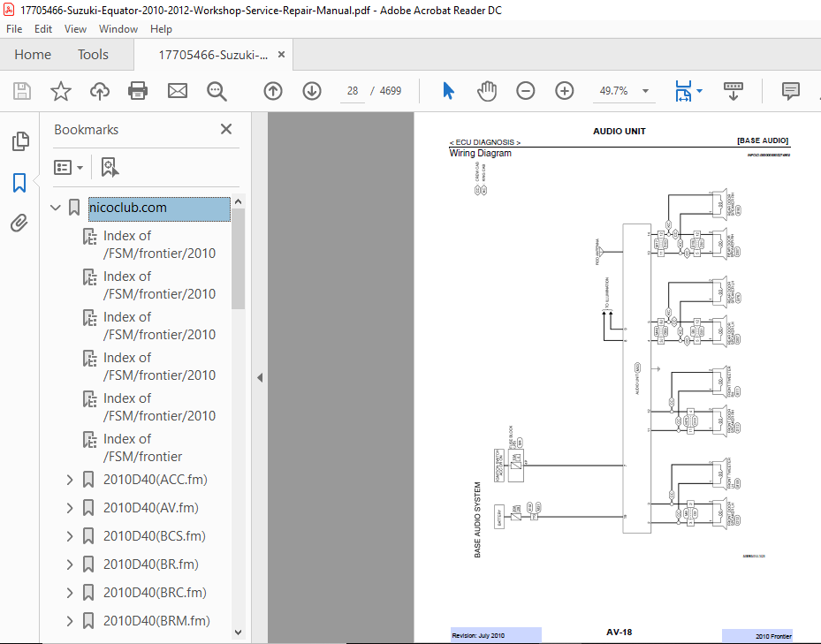Send the file by email envelope icon
Screen dimensions: 821x644
tap(178, 91)
